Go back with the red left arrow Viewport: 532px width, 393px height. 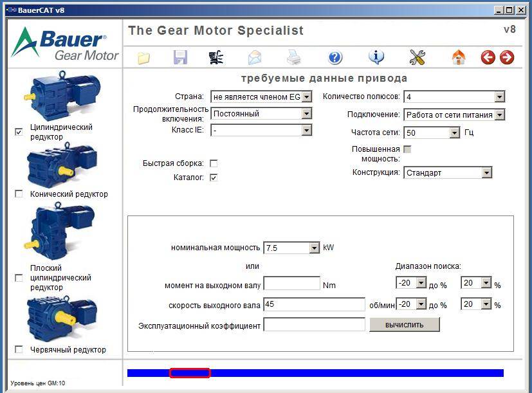pos(488,57)
